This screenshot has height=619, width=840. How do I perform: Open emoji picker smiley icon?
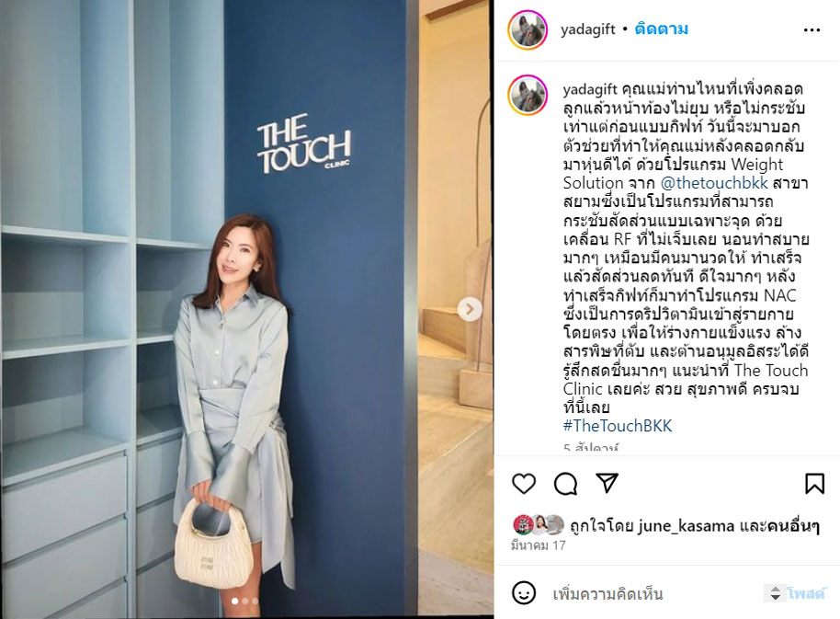[x=523, y=592]
